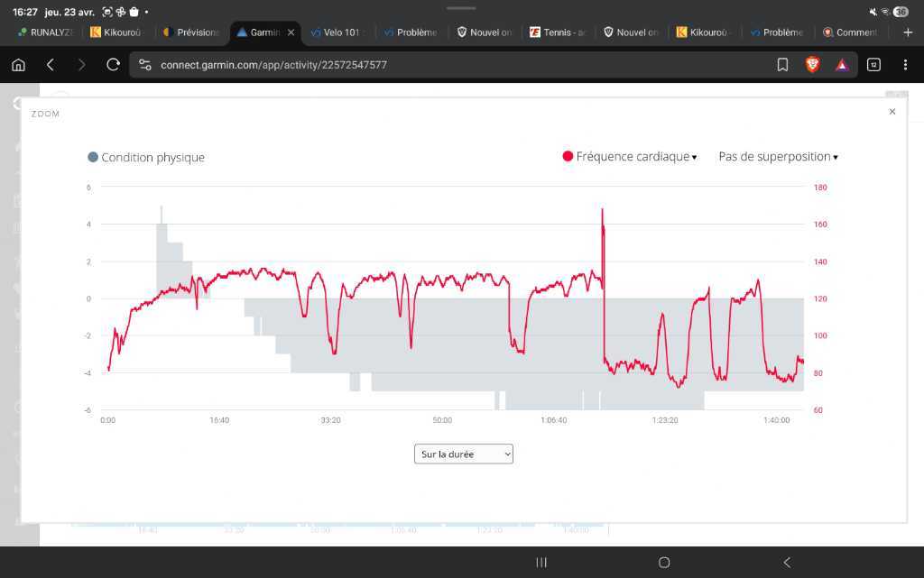The image size is (924, 578).
Task: Click the Condition physique legend dot
Action: click(93, 158)
